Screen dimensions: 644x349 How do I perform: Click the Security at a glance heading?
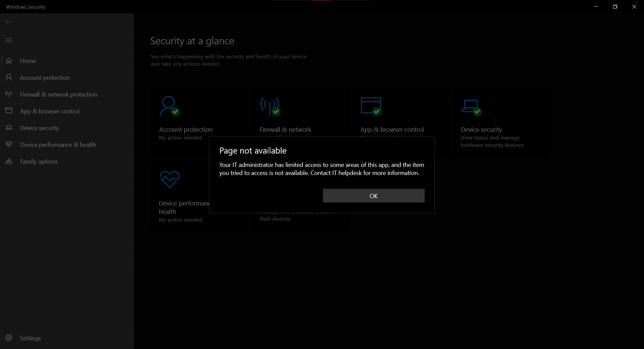tap(192, 41)
